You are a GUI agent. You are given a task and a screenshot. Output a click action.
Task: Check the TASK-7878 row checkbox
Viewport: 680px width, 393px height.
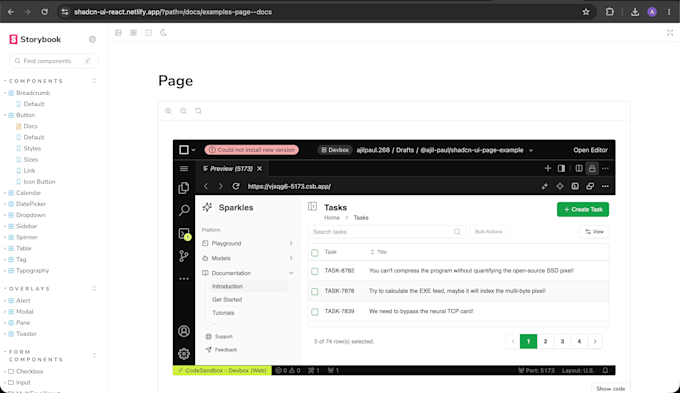[315, 291]
